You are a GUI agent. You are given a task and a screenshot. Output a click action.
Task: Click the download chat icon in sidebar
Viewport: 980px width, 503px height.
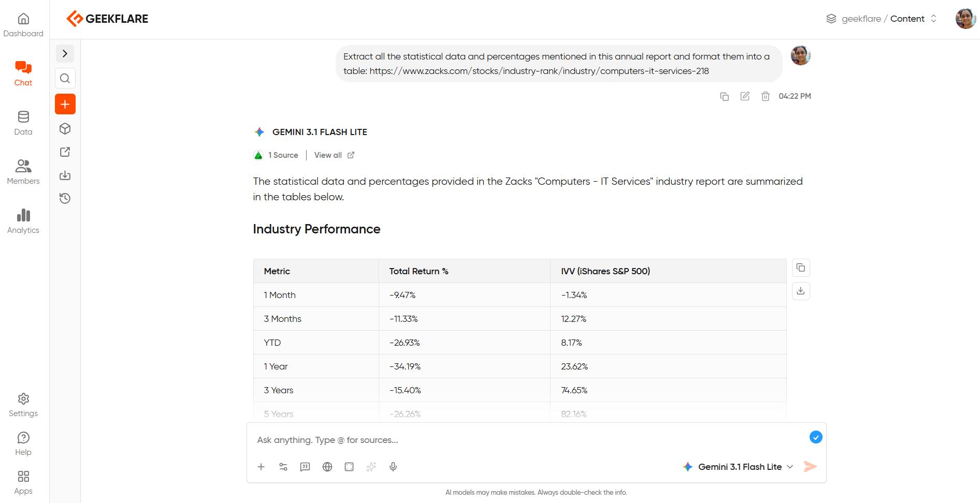(x=65, y=175)
